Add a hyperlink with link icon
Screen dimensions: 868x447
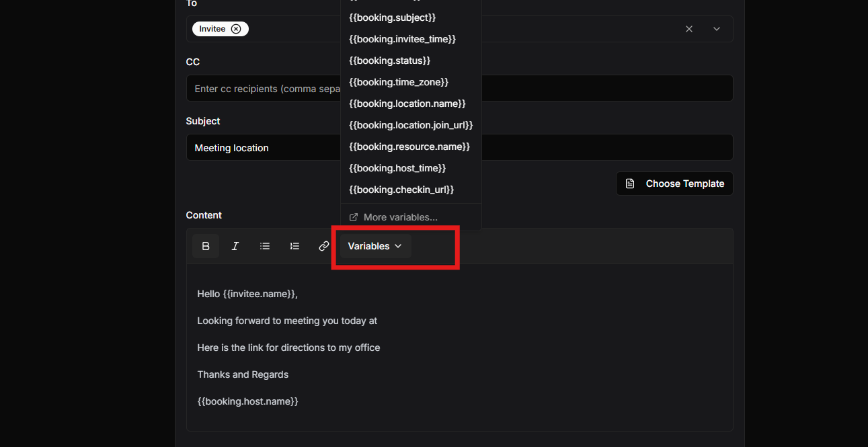point(323,246)
